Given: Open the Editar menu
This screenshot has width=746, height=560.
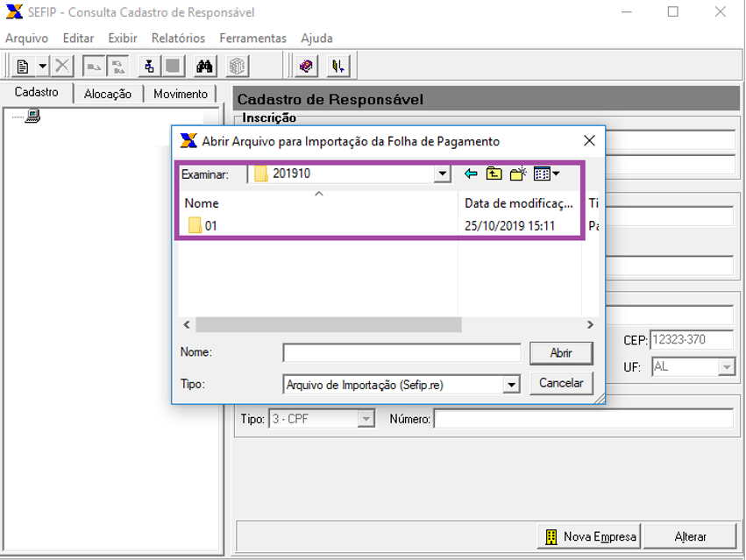Looking at the screenshot, I should [x=79, y=38].
